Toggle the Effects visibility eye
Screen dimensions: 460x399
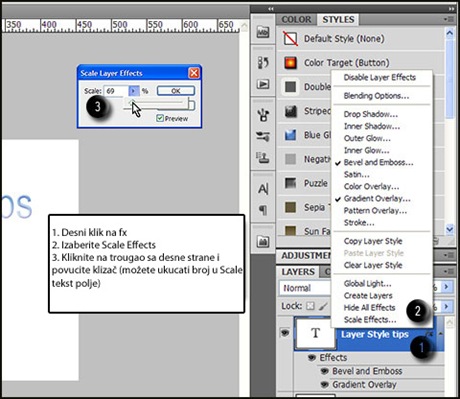point(312,357)
